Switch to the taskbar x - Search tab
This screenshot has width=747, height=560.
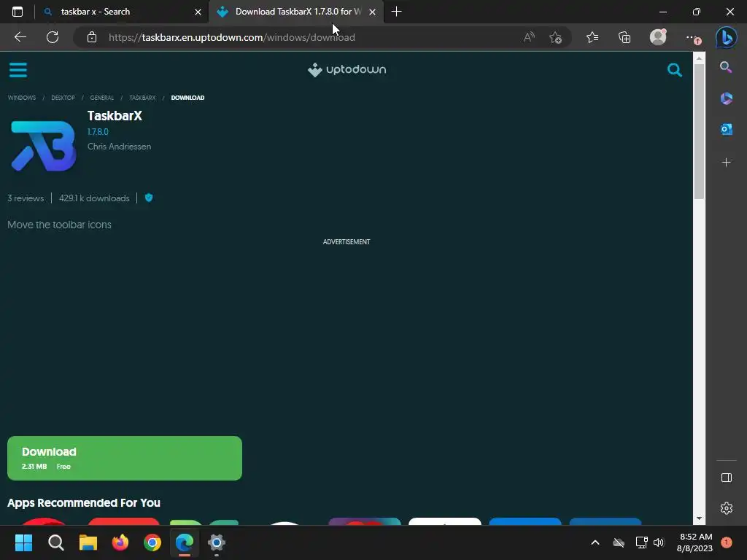tap(122, 12)
